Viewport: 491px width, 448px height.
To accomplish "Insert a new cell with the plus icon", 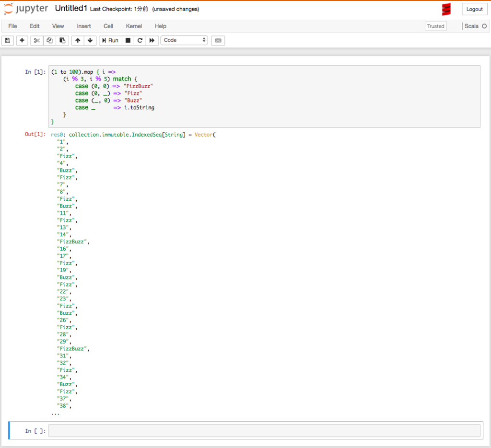I will point(22,40).
